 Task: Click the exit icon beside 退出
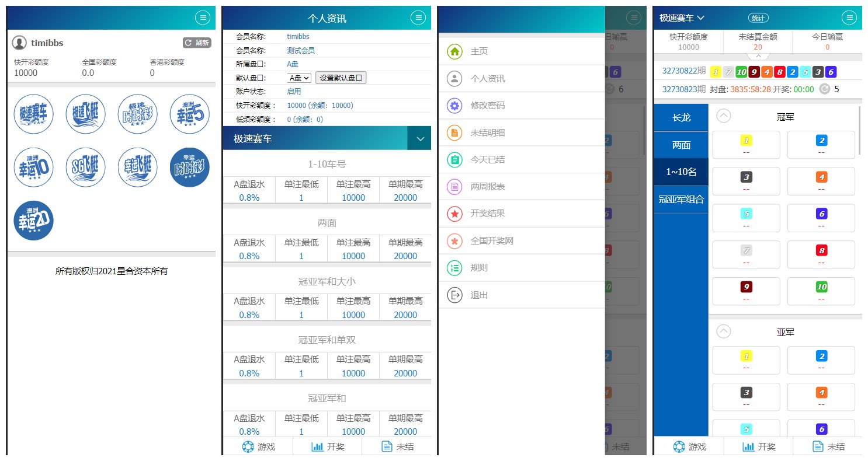click(454, 295)
